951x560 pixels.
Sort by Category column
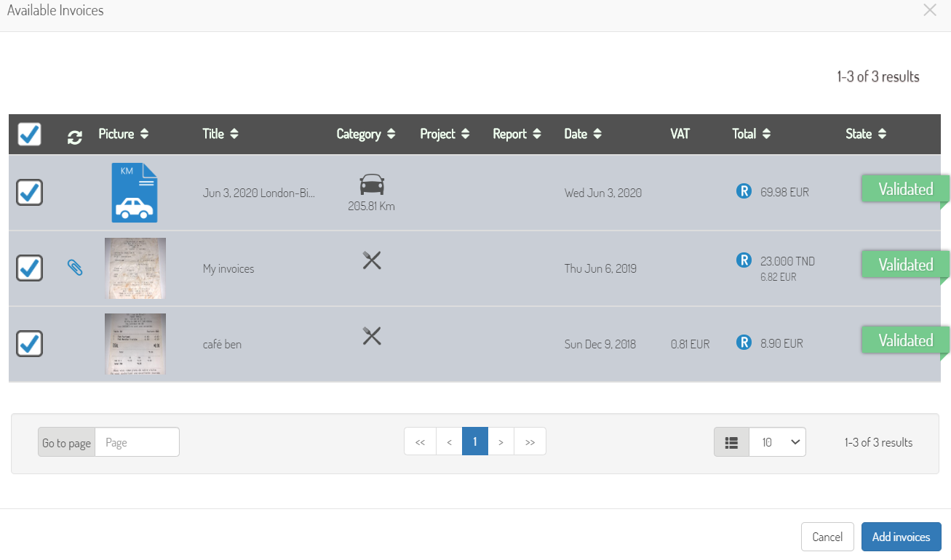click(x=366, y=134)
